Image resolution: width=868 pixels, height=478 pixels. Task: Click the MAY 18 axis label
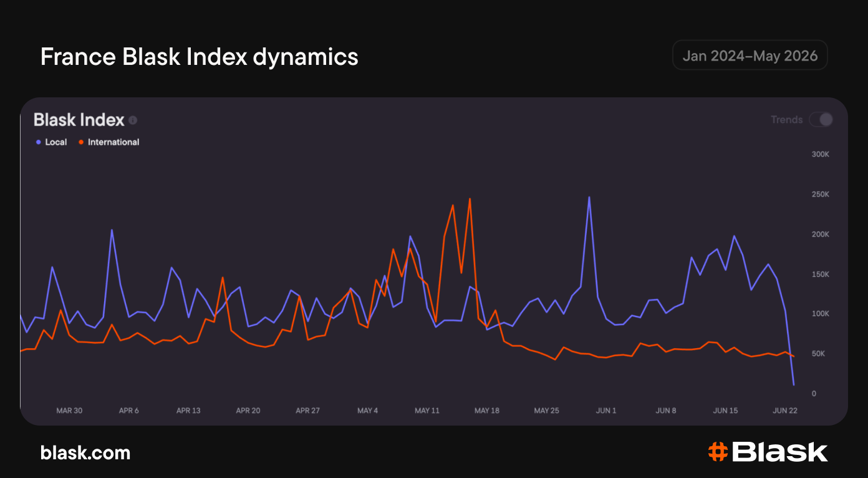tap(487, 411)
